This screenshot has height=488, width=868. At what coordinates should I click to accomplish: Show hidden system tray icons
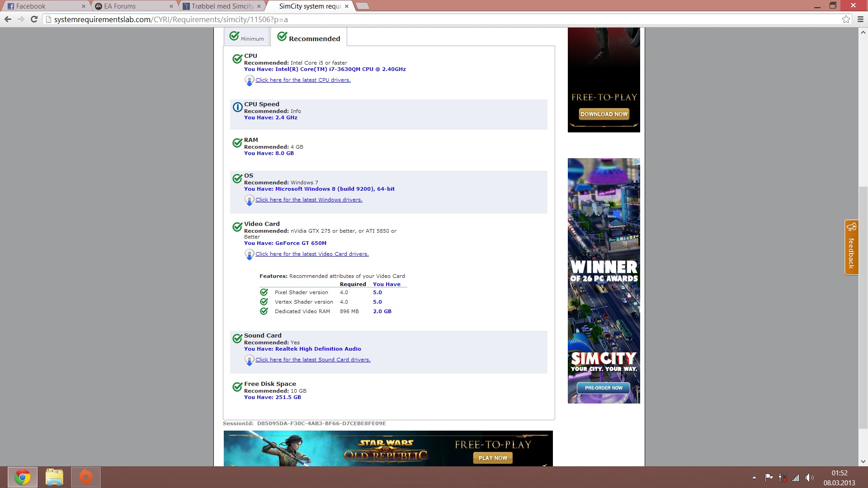point(754,478)
